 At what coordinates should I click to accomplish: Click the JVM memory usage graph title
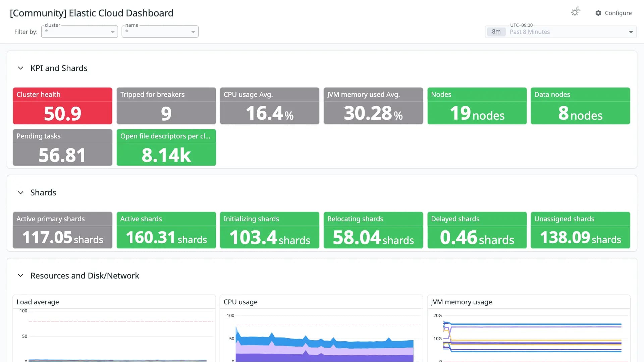(461, 302)
